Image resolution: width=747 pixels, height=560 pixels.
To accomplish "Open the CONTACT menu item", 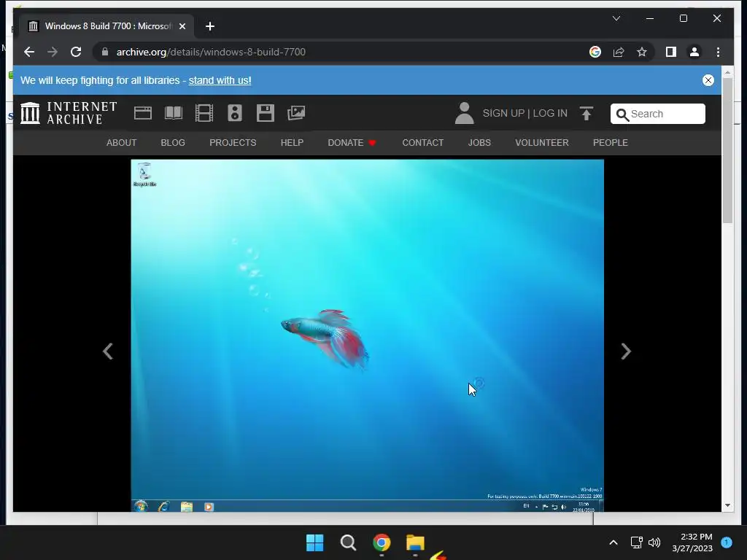I will (422, 142).
